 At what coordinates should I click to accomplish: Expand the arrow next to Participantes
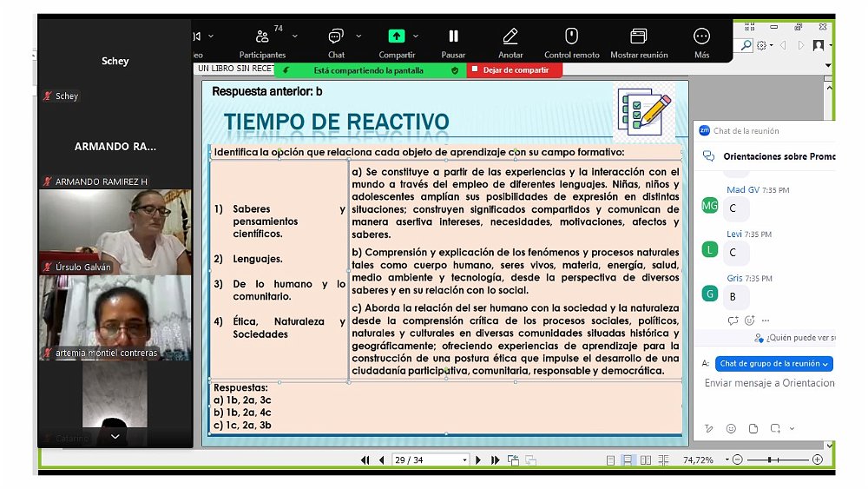(295, 36)
